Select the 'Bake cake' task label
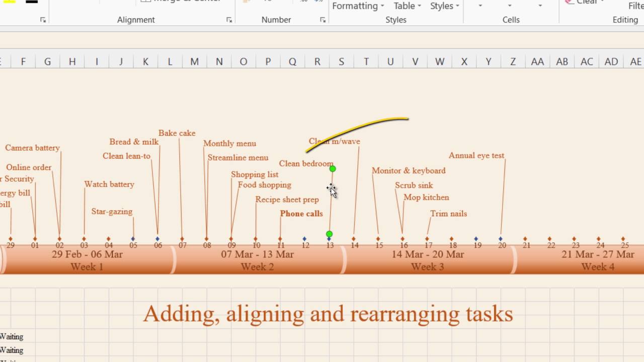Screen dimensions: 644x362 point(177,133)
